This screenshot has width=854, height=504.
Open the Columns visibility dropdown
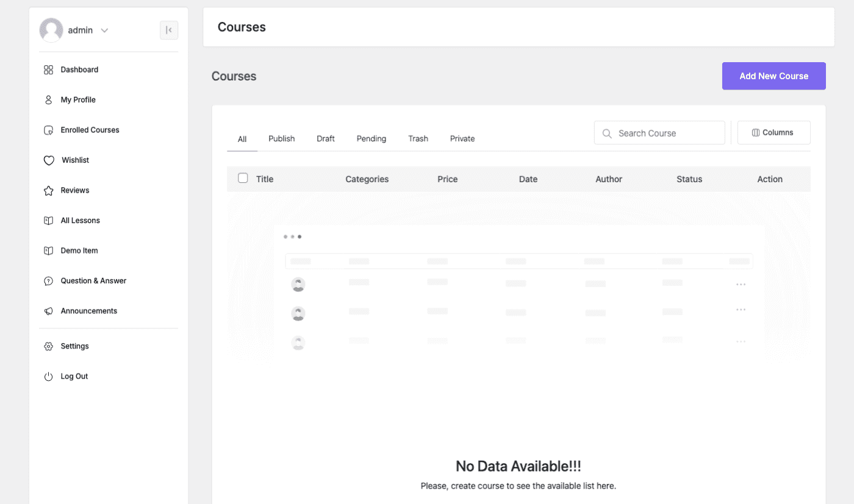pyautogui.click(x=773, y=133)
